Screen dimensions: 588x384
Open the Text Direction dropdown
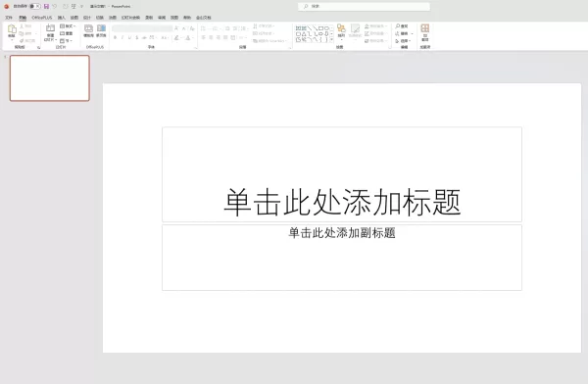[x=265, y=26]
